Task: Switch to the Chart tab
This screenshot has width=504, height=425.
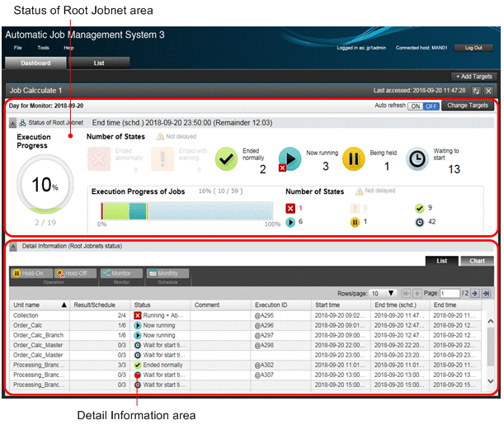Action: [x=477, y=261]
